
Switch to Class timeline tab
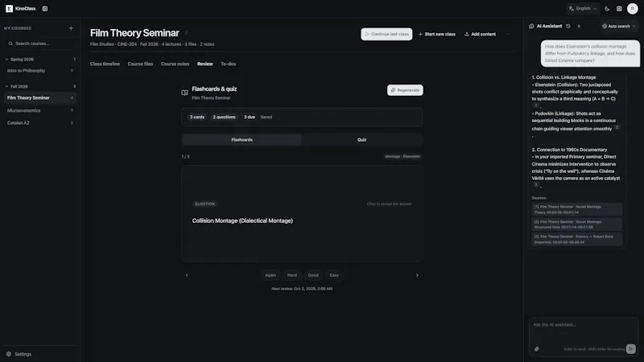(105, 64)
